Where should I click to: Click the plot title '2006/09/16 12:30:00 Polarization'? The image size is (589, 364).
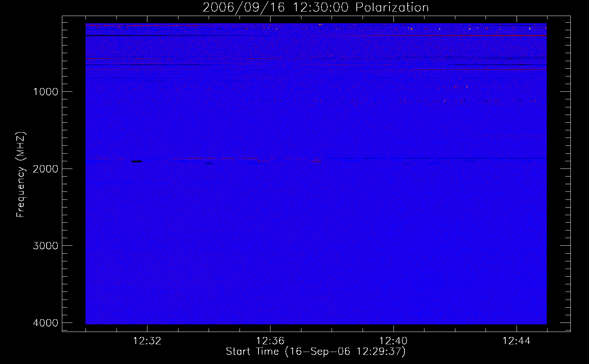[316, 8]
